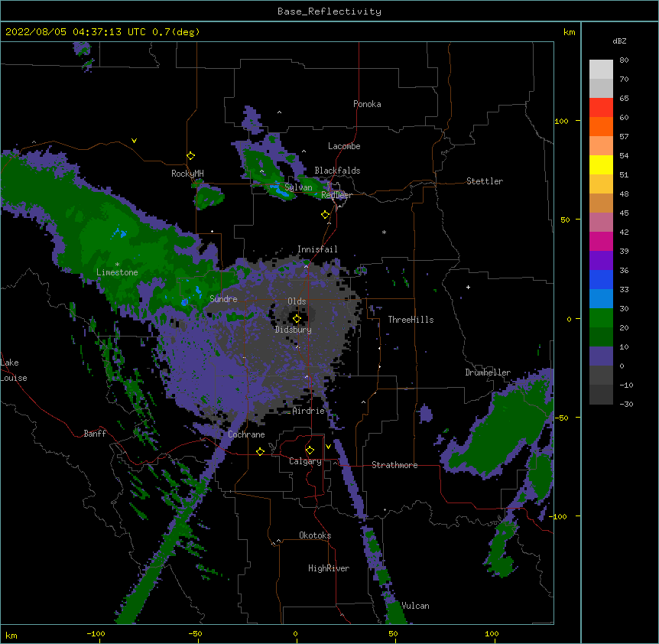Click the white 80 dBZ legend swatch
The image size is (659, 644).
[601, 69]
